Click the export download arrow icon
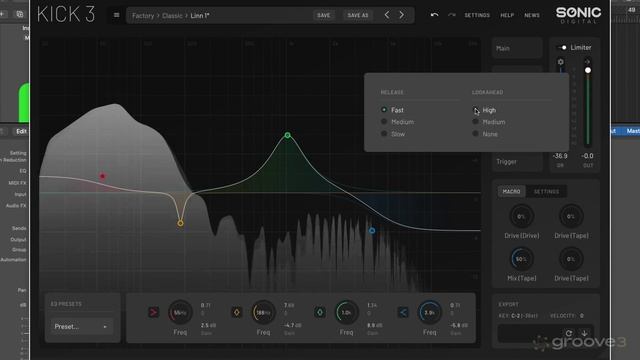 [x=584, y=333]
